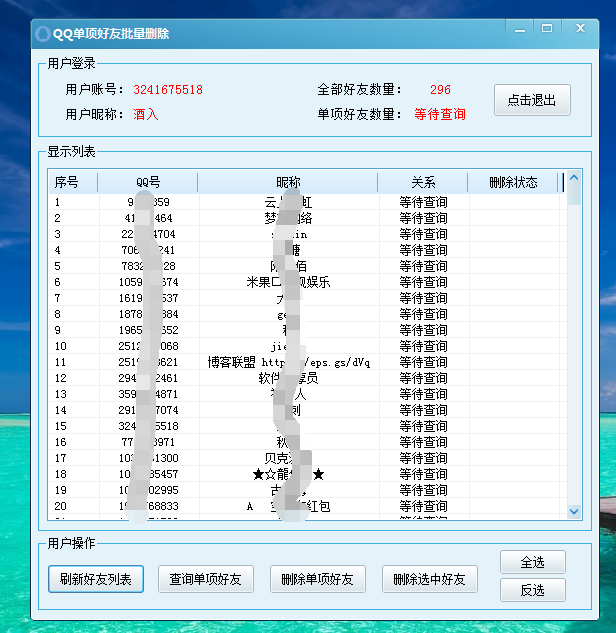Select row 4 in friend list
616x633 pixels.
click(x=308, y=250)
